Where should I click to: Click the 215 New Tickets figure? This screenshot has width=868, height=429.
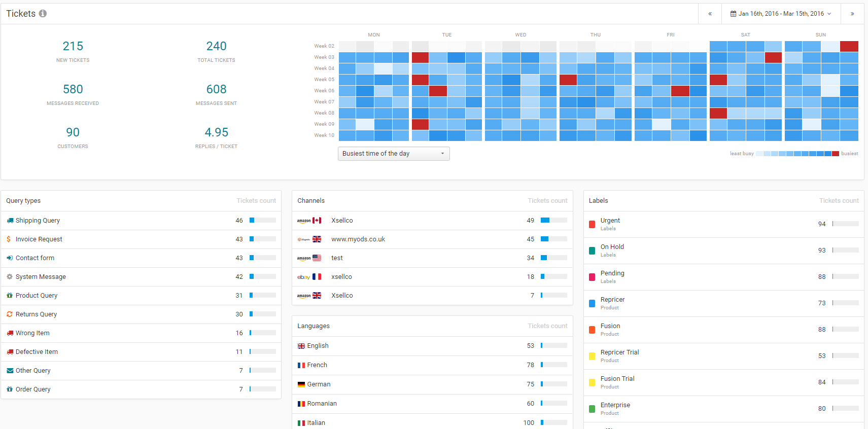pos(73,46)
